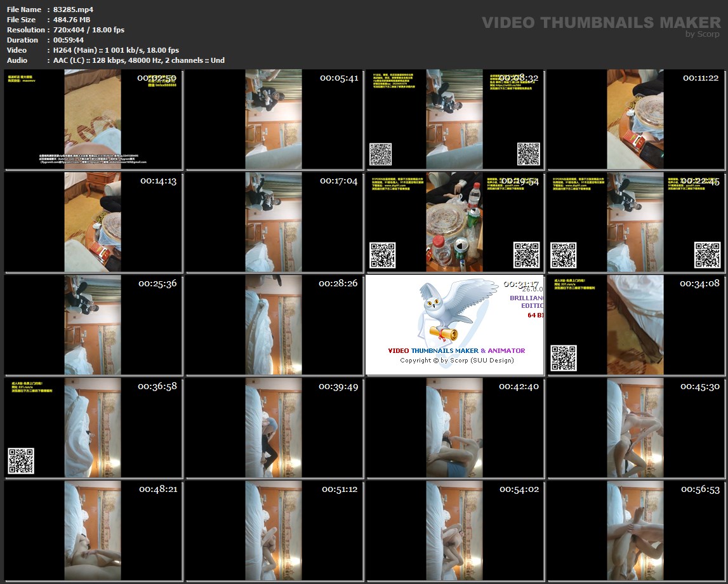Click the left QR code in the 00:22:45 thumbnail

563,255
